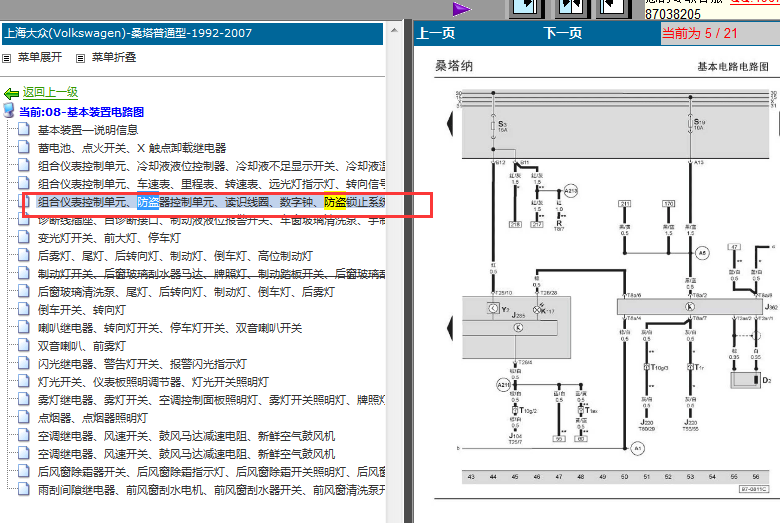This screenshot has height=523, width=780.
Task: Click the icon beside 菜单展开
Action: coord(6,58)
